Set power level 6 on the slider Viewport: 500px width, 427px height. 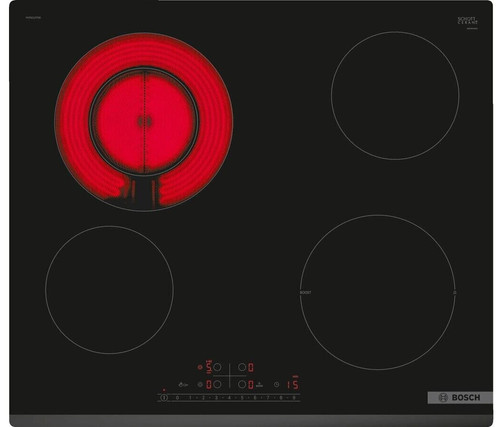click(x=255, y=398)
